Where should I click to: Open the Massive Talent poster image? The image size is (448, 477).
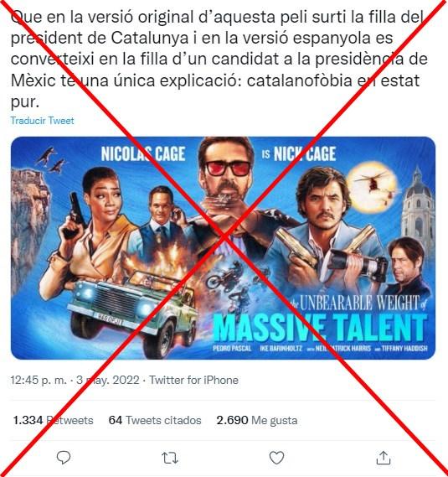click(223, 247)
